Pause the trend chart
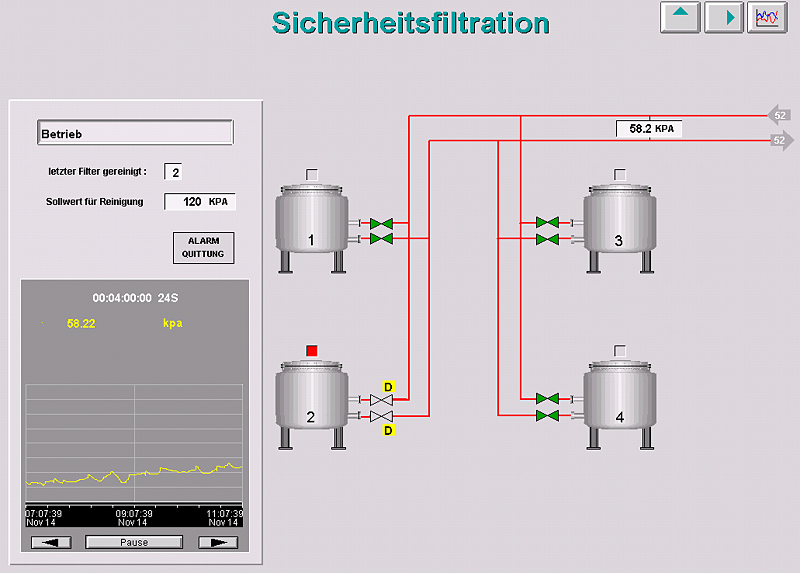The height and width of the screenshot is (573, 800). click(134, 542)
